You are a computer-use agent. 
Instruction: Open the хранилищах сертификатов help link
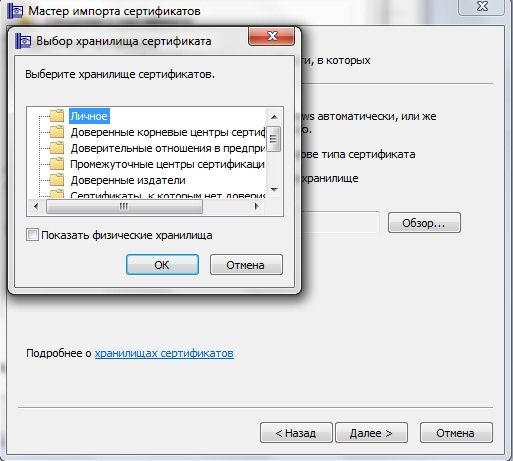pos(164,353)
